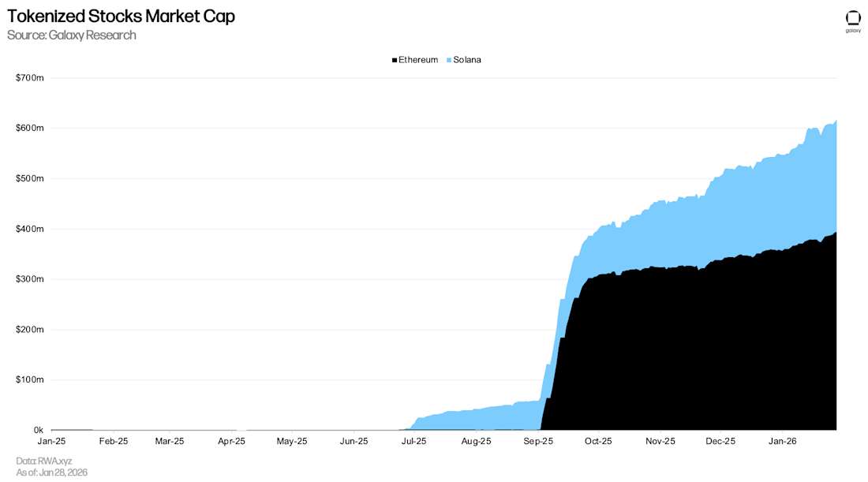Viewport: 868px width, 482px height.
Task: Click the Apr-25 axis label
Action: (231, 441)
